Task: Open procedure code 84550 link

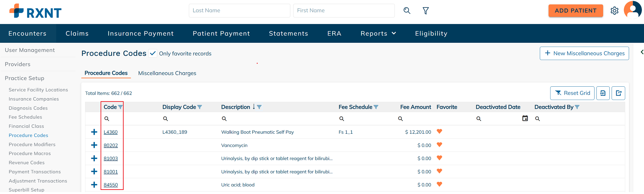Action: (111, 185)
